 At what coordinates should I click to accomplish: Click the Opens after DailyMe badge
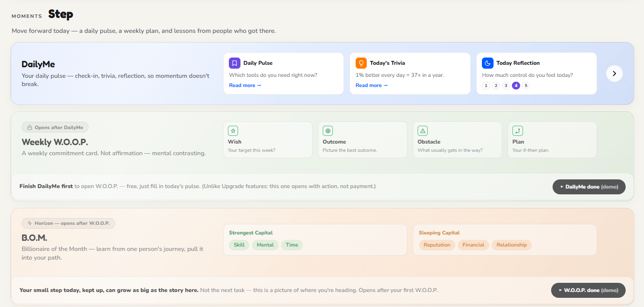55,128
